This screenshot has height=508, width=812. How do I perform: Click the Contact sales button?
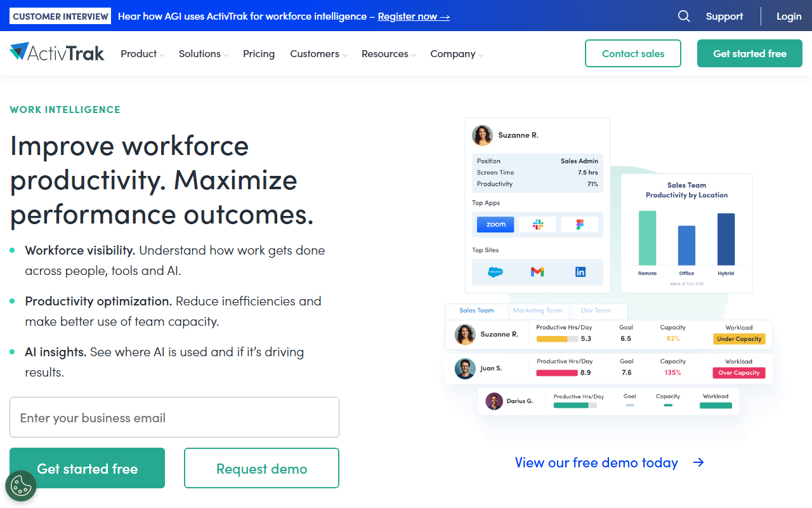click(x=633, y=53)
